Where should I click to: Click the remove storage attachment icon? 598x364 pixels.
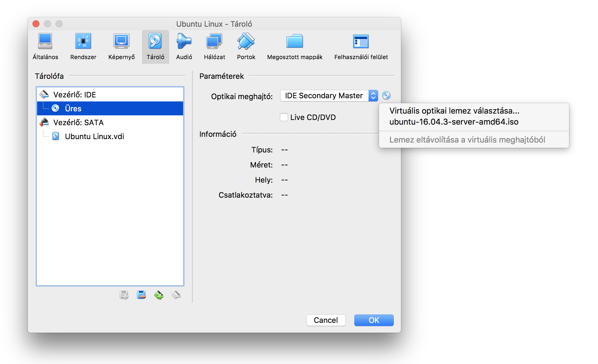(141, 295)
